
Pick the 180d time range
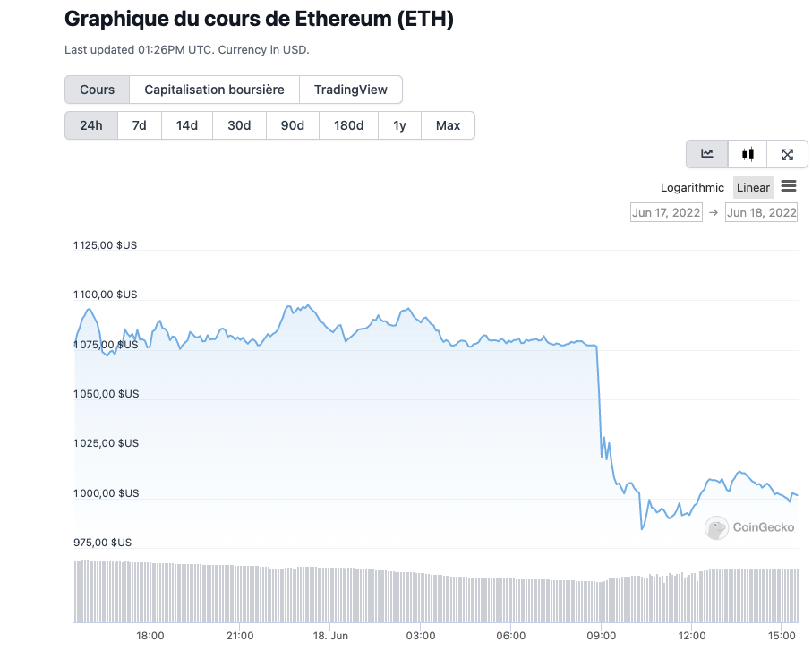click(x=348, y=125)
